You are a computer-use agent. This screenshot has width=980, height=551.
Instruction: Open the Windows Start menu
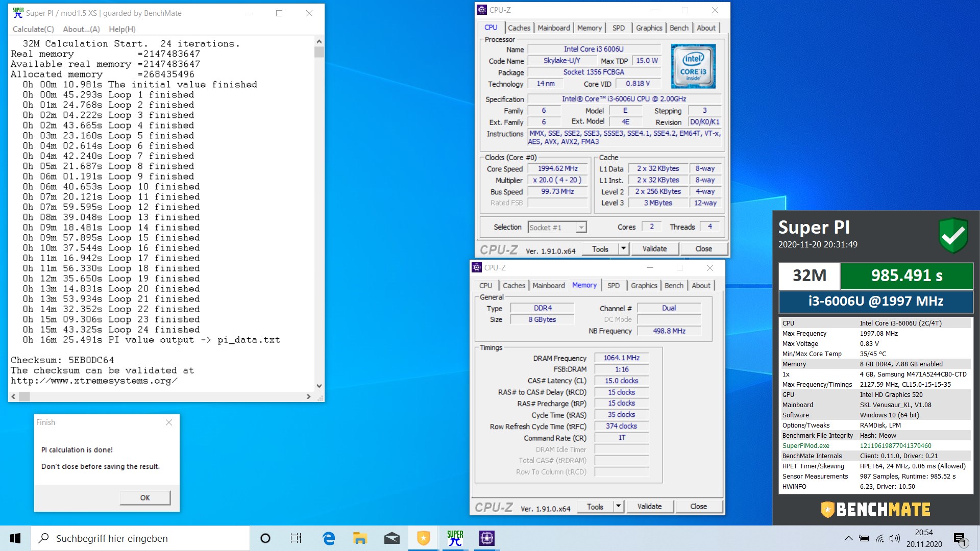point(15,538)
